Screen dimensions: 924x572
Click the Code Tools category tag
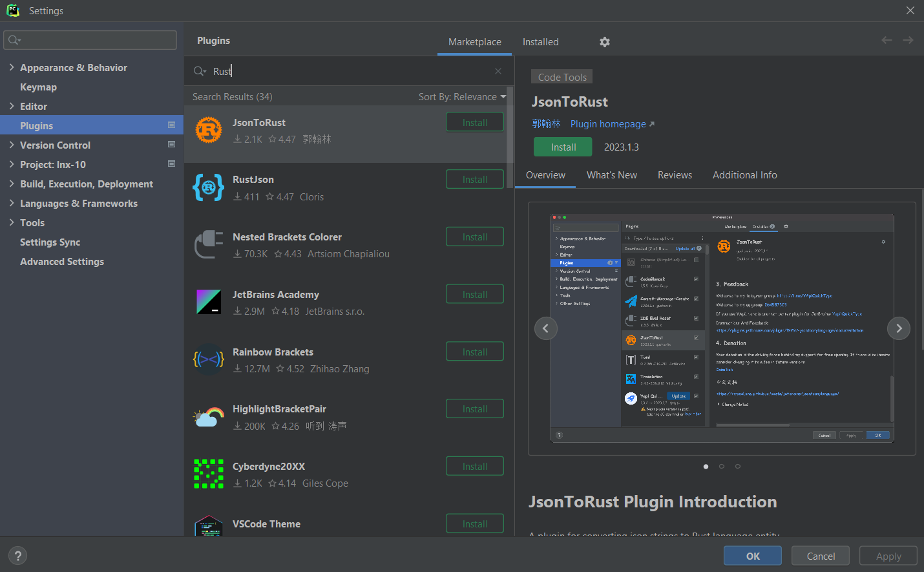pos(562,77)
